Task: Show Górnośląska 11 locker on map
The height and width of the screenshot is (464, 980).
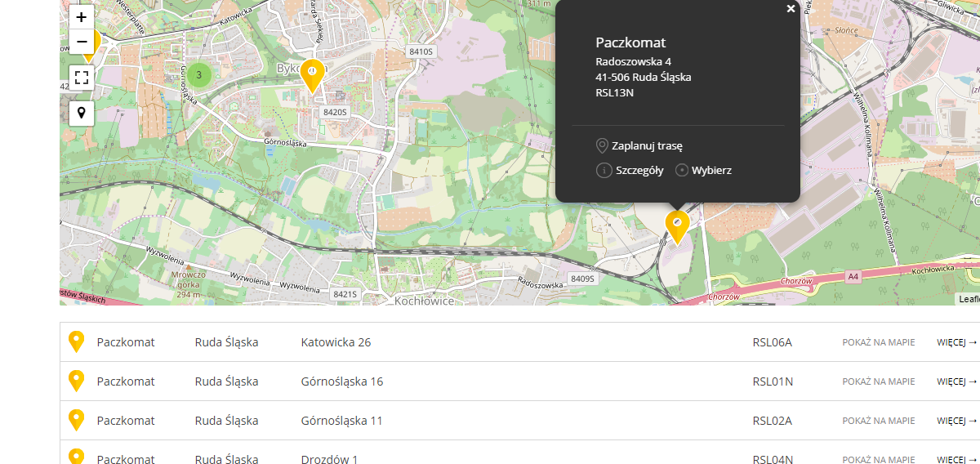Action: pos(878,421)
